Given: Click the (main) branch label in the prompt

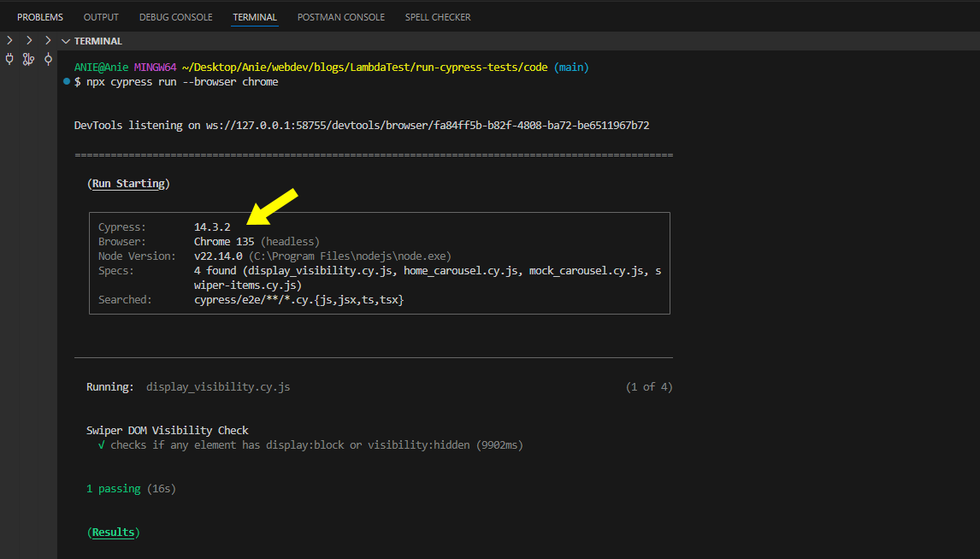Looking at the screenshot, I should (571, 66).
